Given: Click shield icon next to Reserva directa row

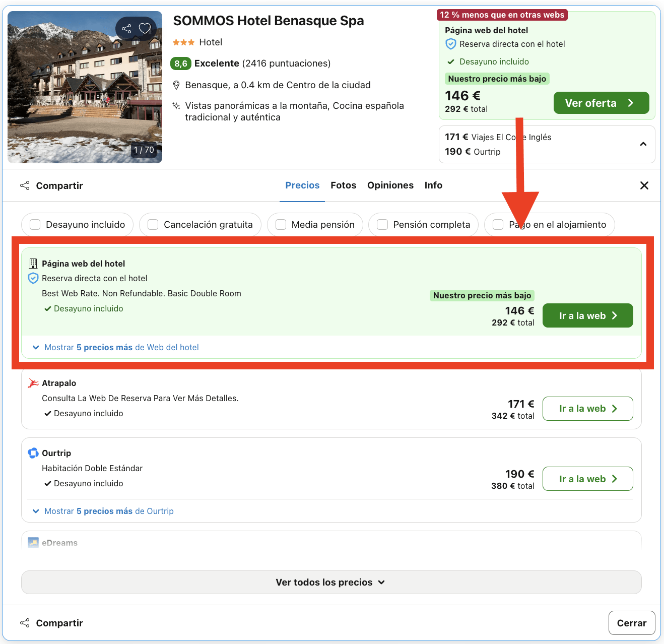Looking at the screenshot, I should click(x=33, y=278).
